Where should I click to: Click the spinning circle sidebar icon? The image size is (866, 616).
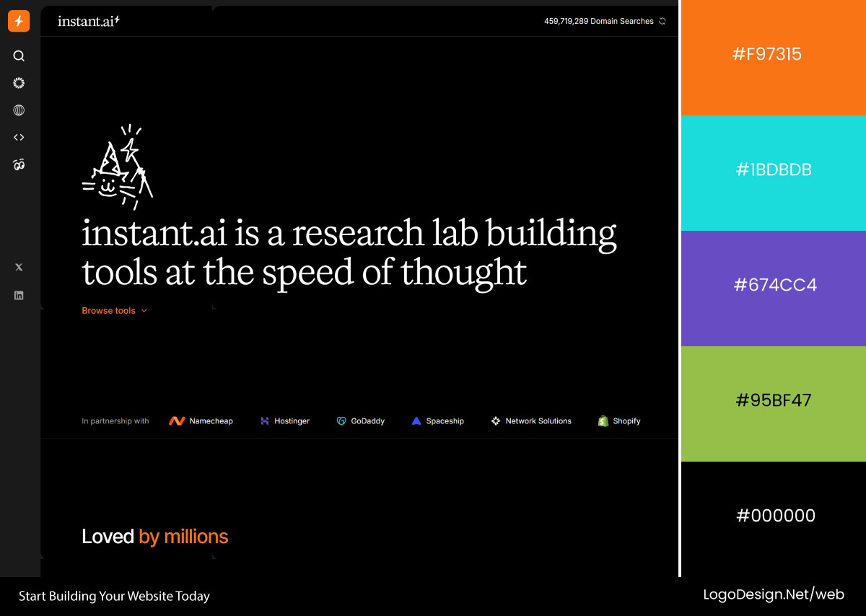pyautogui.click(x=19, y=83)
